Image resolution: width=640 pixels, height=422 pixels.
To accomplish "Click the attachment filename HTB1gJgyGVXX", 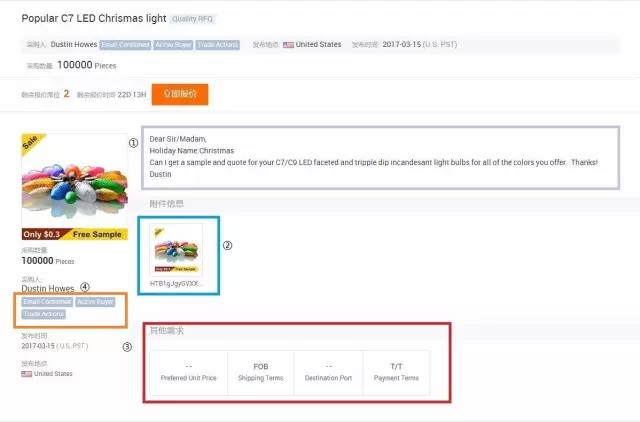I will pos(176,284).
